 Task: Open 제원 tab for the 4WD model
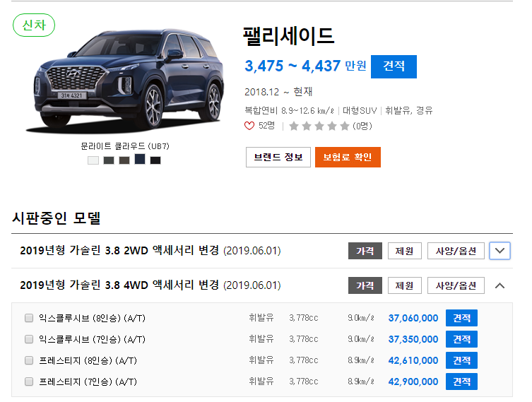(x=404, y=285)
